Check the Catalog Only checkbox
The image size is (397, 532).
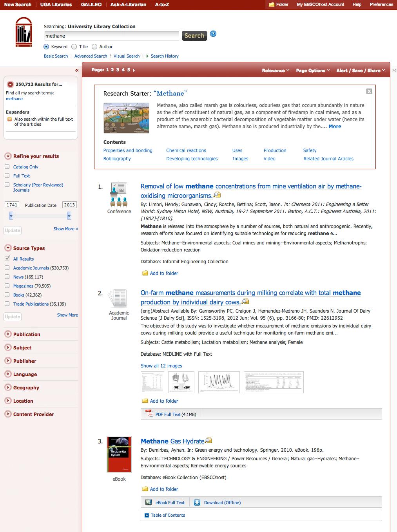tap(7, 167)
